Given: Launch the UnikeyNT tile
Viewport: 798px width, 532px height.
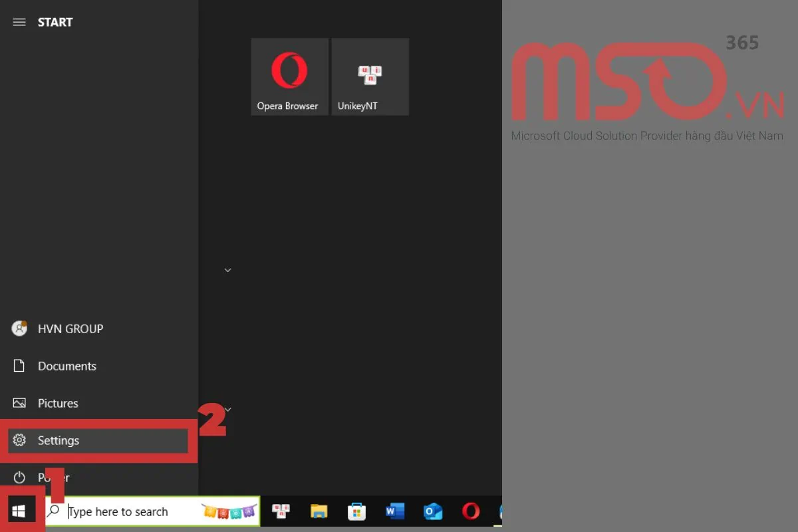Looking at the screenshot, I should 370,76.
